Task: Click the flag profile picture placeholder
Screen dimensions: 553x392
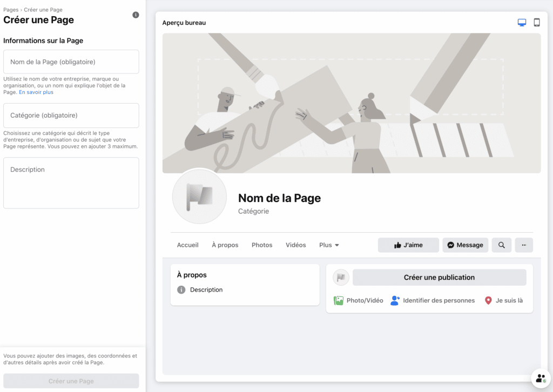Action: [x=199, y=196]
